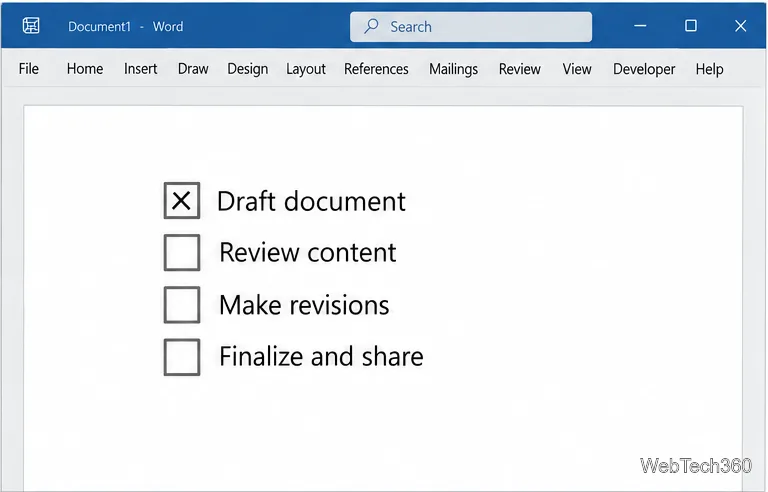Check the Review content checkbox
Image resolution: width=768 pixels, height=492 pixels.
click(182, 252)
